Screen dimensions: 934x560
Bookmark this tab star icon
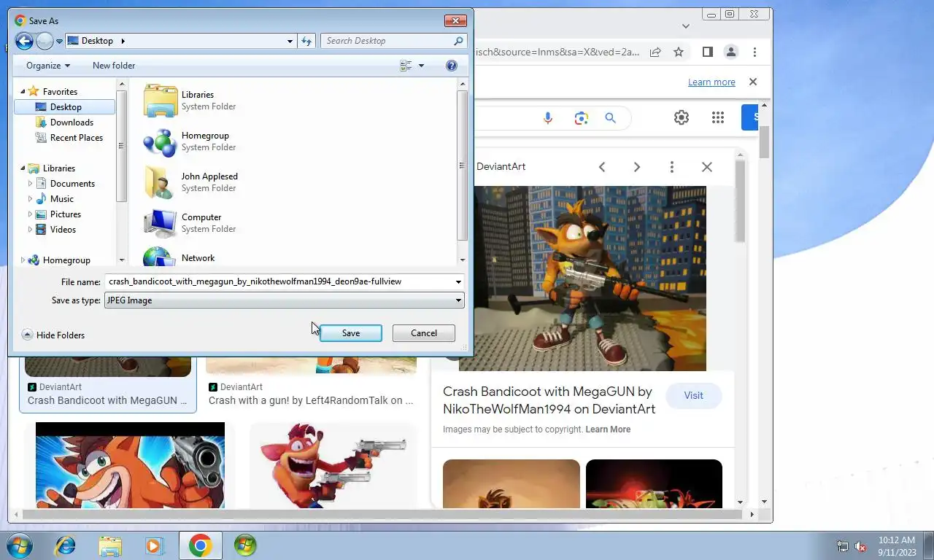pos(679,52)
